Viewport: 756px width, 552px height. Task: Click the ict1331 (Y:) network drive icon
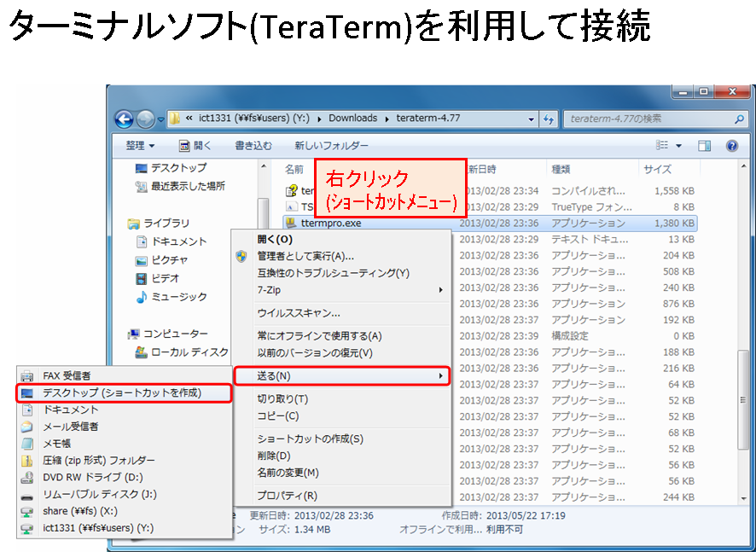(27, 528)
